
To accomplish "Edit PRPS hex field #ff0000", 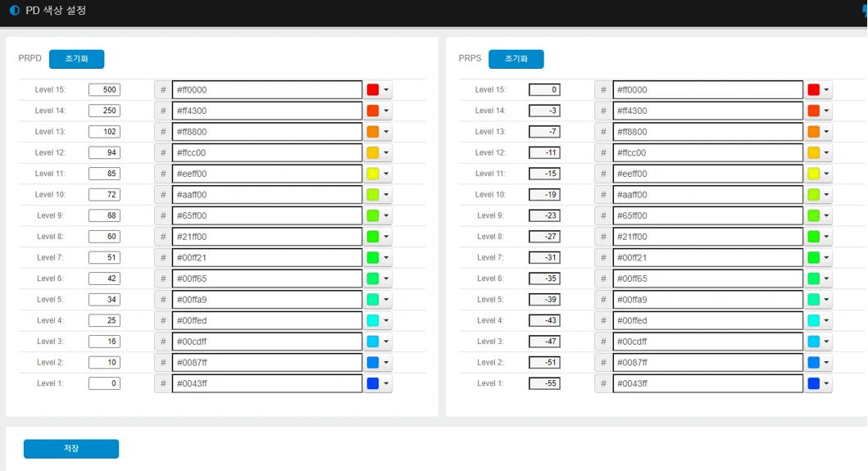I will (x=708, y=89).
